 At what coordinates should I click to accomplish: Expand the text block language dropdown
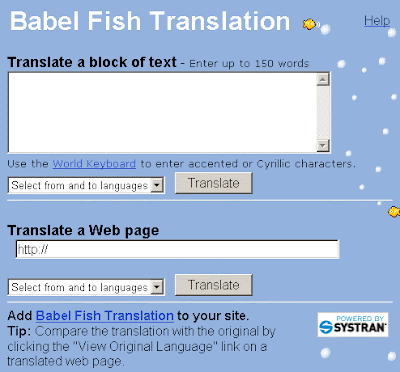[x=86, y=185]
